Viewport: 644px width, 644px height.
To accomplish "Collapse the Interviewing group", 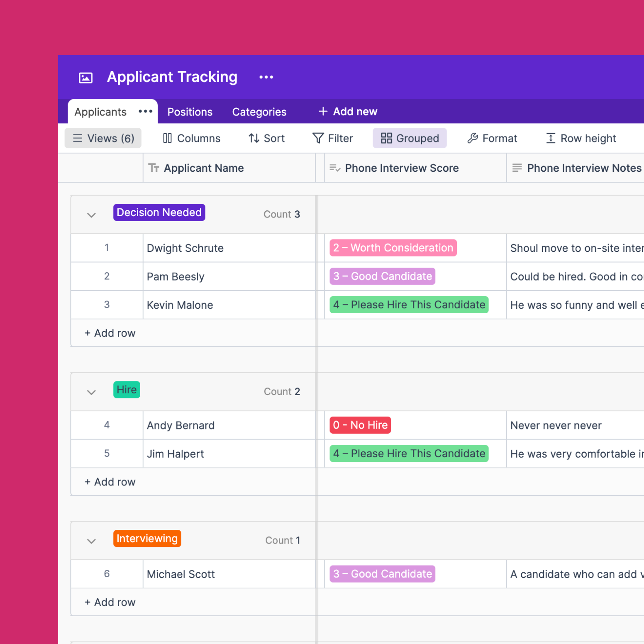I will tap(91, 541).
